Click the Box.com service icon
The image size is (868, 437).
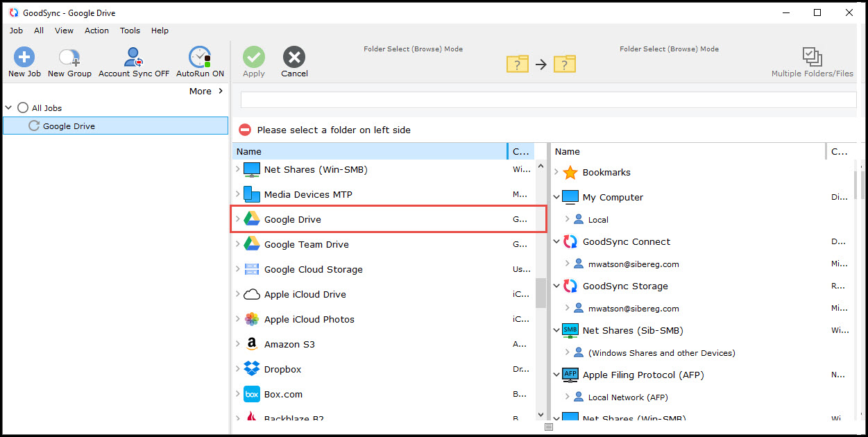coord(252,394)
